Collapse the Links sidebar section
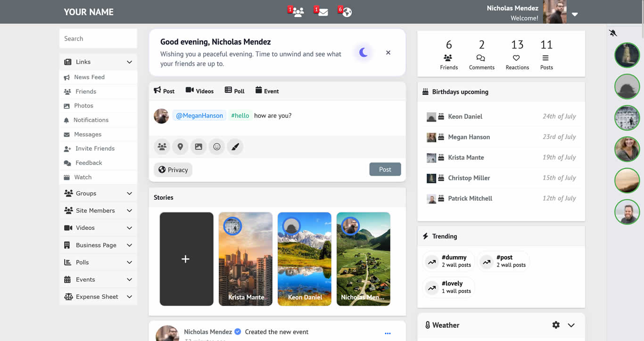The width and height of the screenshot is (644, 341). point(98,62)
